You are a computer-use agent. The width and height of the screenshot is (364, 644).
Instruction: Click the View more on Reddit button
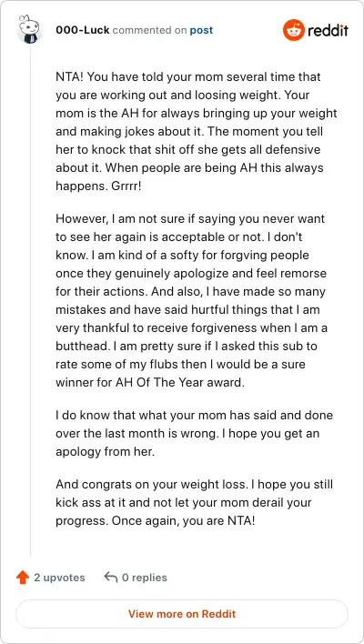182,614
